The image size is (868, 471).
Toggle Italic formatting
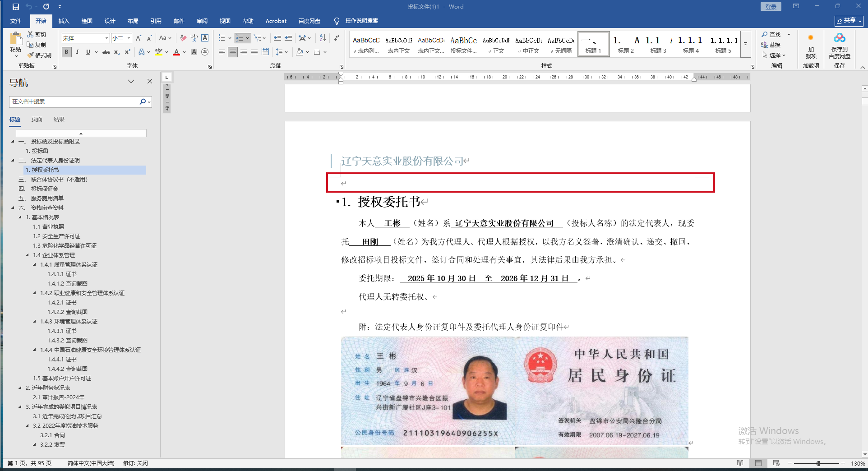click(x=77, y=52)
